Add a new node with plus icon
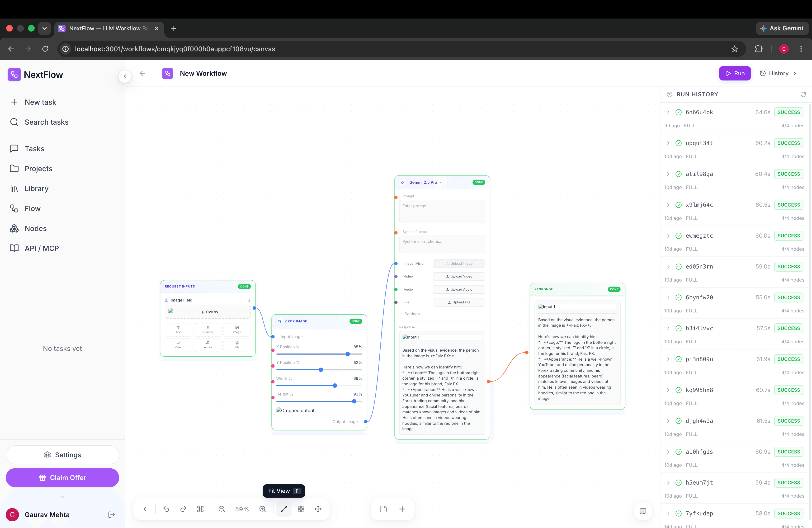 402,509
